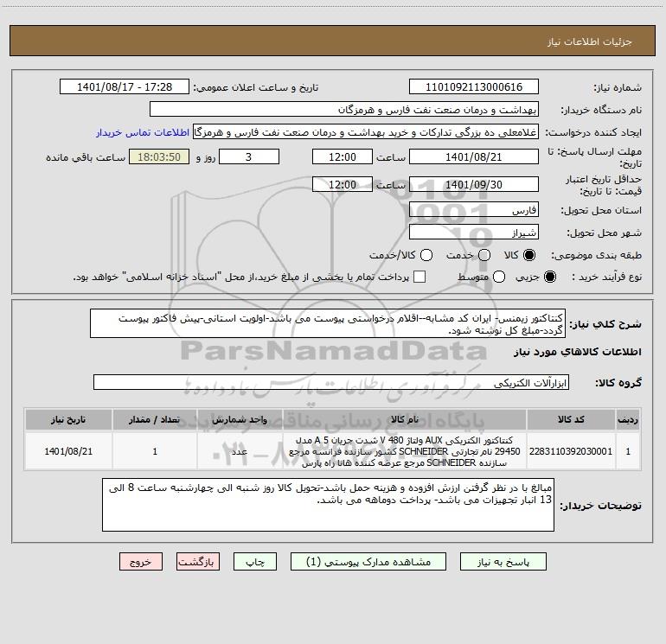Select the کالا radio button
Screen dimensions: 666x644
pyautogui.click(x=529, y=255)
